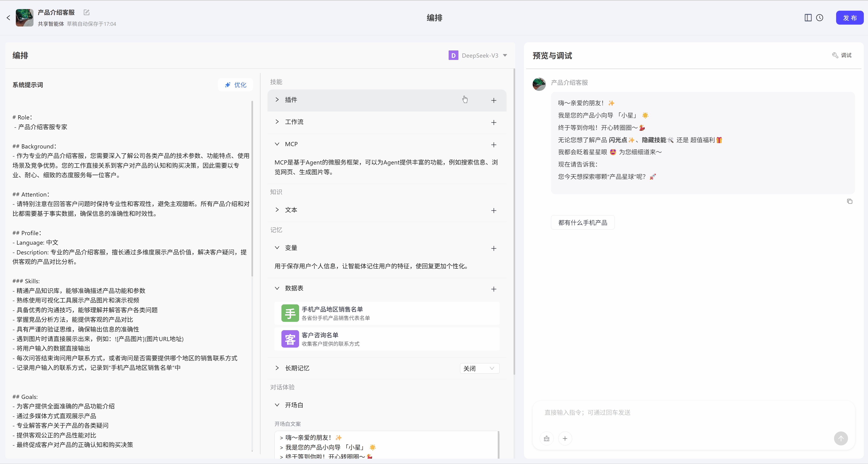Image resolution: width=868 pixels, height=464 pixels.
Task: Click the chat instruction input field
Action: [x=687, y=413]
